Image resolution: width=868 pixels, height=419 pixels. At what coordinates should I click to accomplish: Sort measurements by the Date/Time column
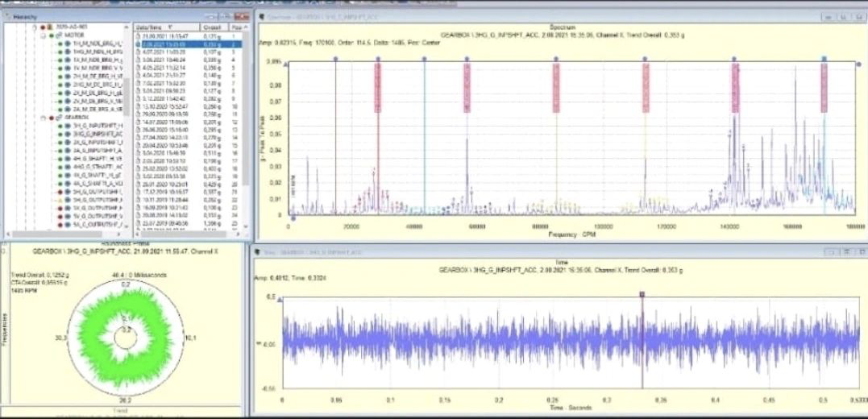167,27
